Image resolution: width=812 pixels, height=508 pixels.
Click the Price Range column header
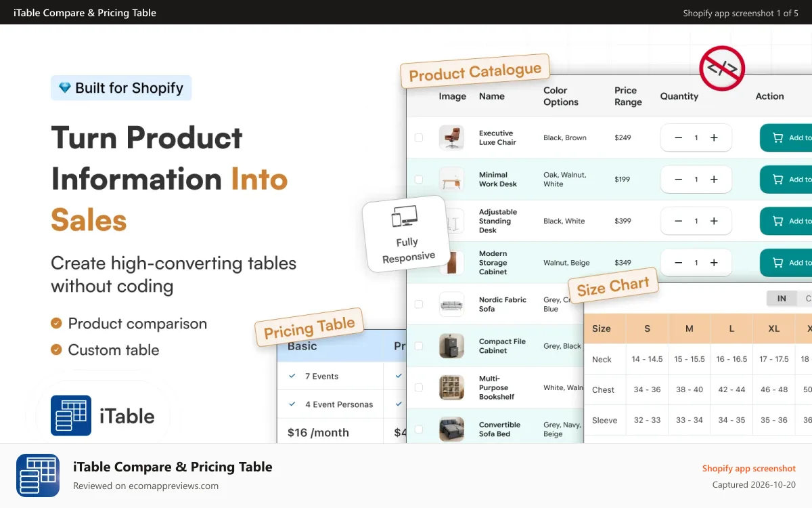pyautogui.click(x=628, y=96)
